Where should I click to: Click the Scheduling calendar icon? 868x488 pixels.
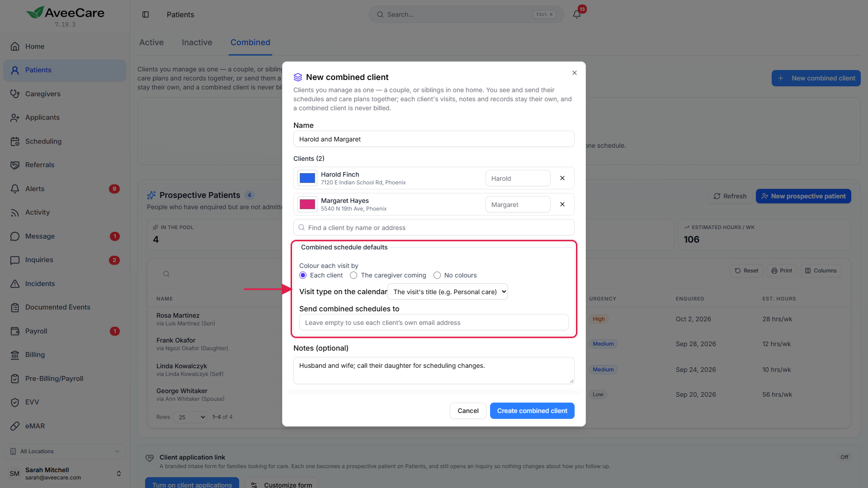pos(15,141)
